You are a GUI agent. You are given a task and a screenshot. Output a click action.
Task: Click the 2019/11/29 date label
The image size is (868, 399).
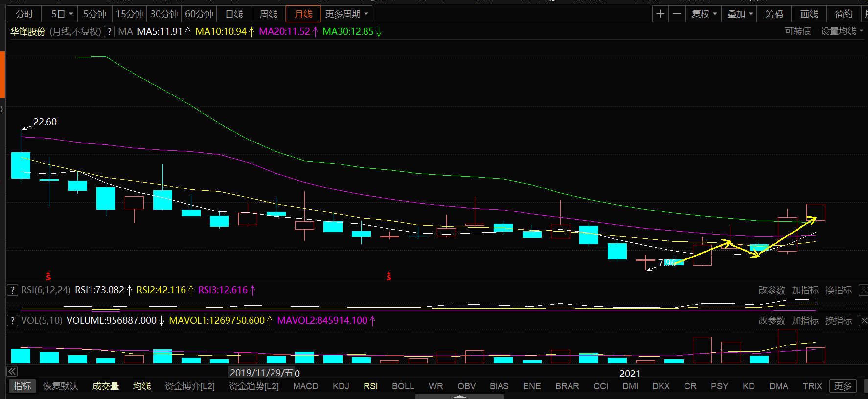tap(262, 373)
